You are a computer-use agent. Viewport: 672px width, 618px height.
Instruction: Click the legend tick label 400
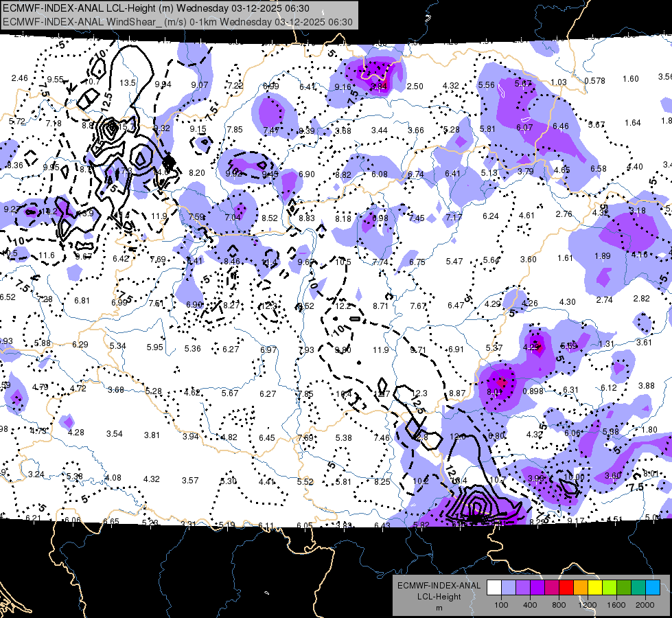[530, 605]
